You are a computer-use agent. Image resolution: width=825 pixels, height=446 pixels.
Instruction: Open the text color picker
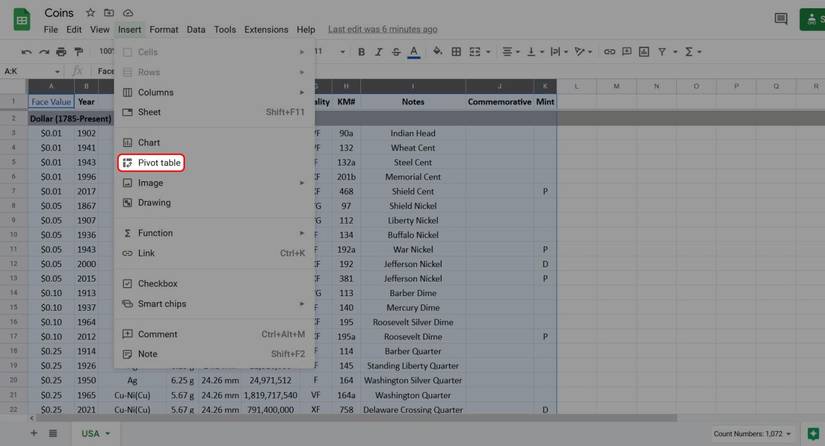pyautogui.click(x=414, y=52)
